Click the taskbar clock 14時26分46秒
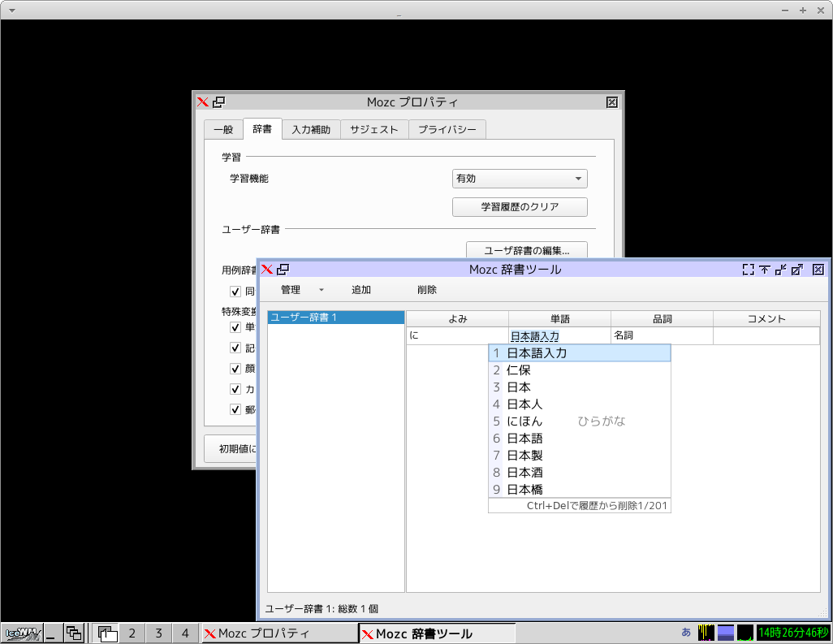The height and width of the screenshot is (644, 833). 793,633
